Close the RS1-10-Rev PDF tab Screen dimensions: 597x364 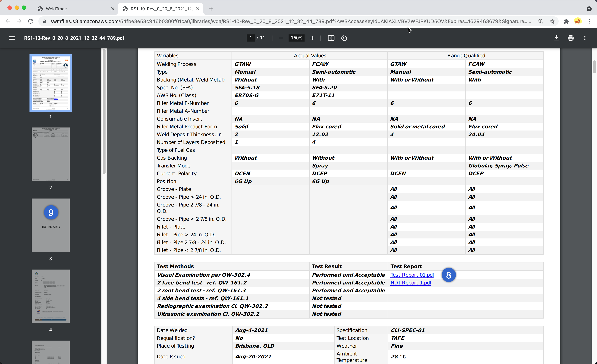pyautogui.click(x=198, y=9)
